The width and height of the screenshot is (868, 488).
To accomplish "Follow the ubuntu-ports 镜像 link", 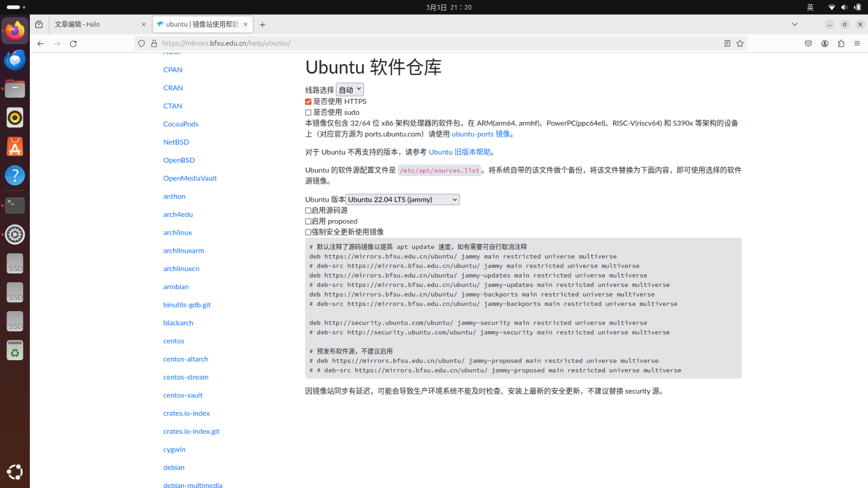I will point(480,134).
